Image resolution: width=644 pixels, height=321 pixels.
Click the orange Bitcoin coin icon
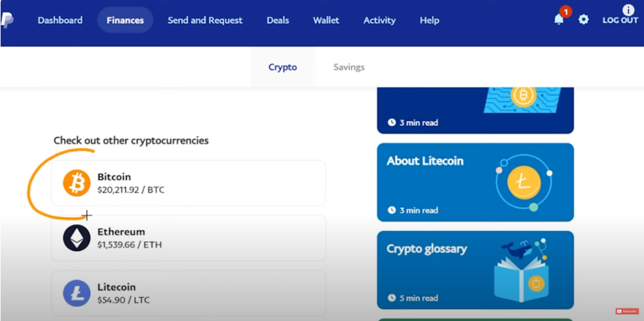click(x=76, y=183)
